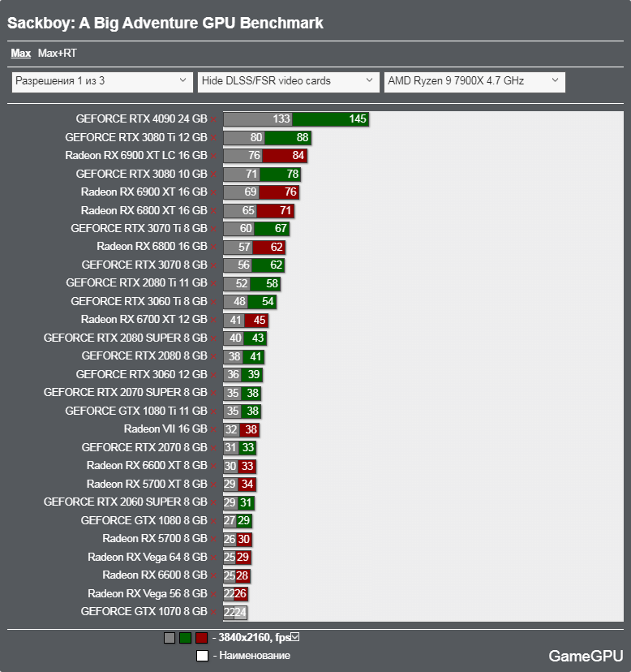The height and width of the screenshot is (672, 631).
Task: Remove Radeon RX 6600 8 GB with red x
Action: click(x=213, y=575)
